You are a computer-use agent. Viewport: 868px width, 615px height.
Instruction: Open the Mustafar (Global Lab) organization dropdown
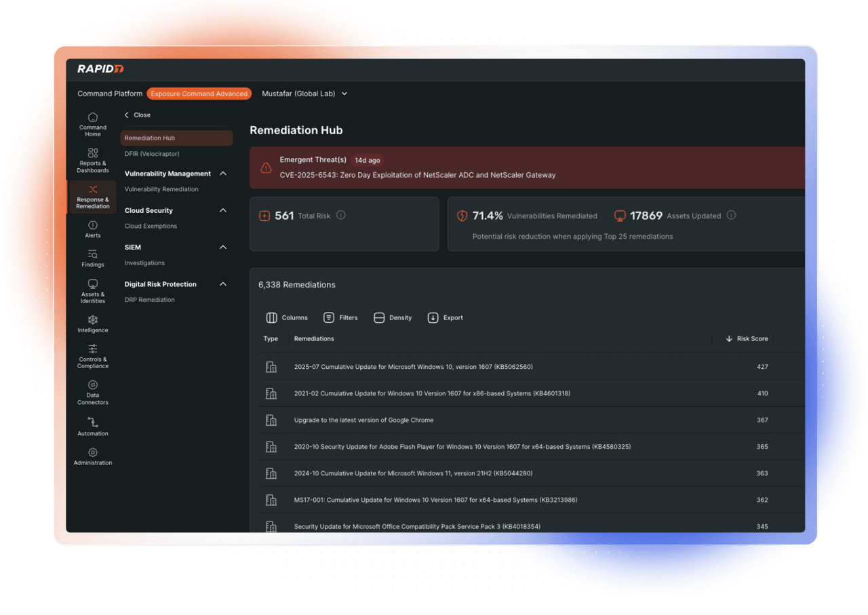click(304, 94)
